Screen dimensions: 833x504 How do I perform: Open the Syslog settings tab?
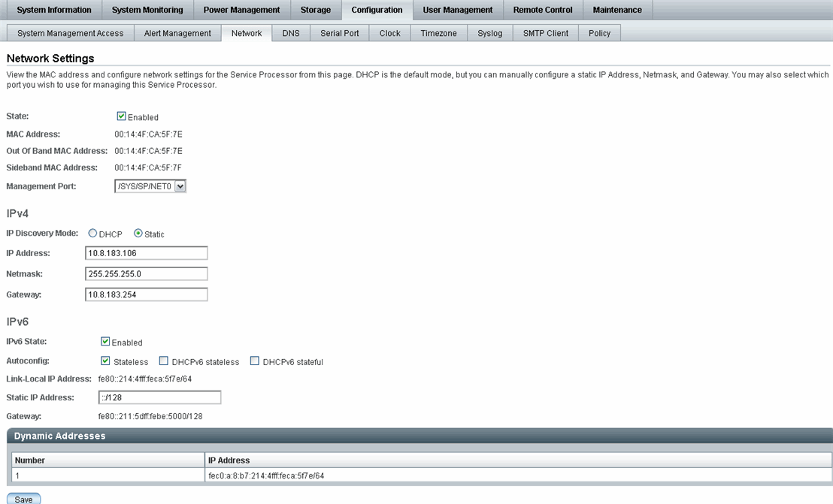[489, 33]
